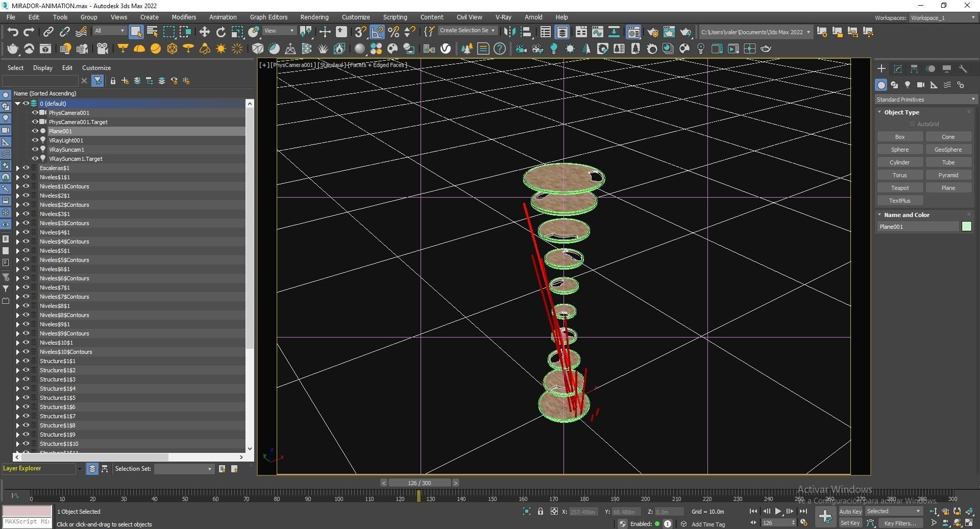Click the Undo arrow icon

[13, 32]
